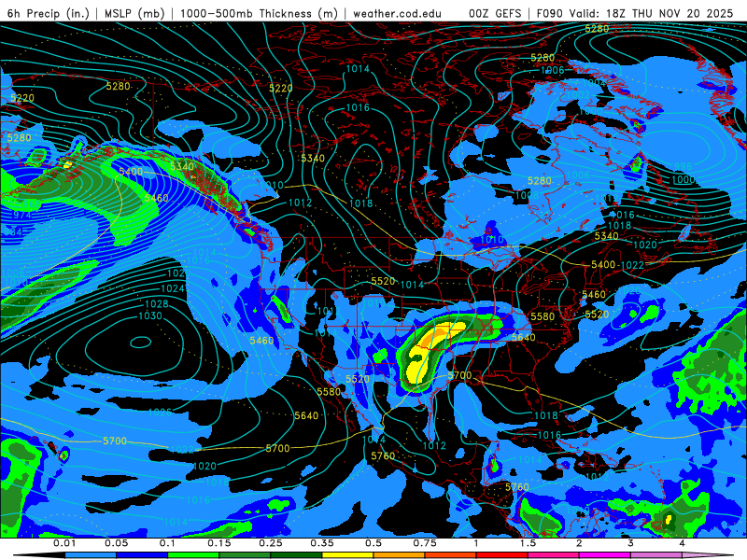Click the '0.01' legend value

64,543
